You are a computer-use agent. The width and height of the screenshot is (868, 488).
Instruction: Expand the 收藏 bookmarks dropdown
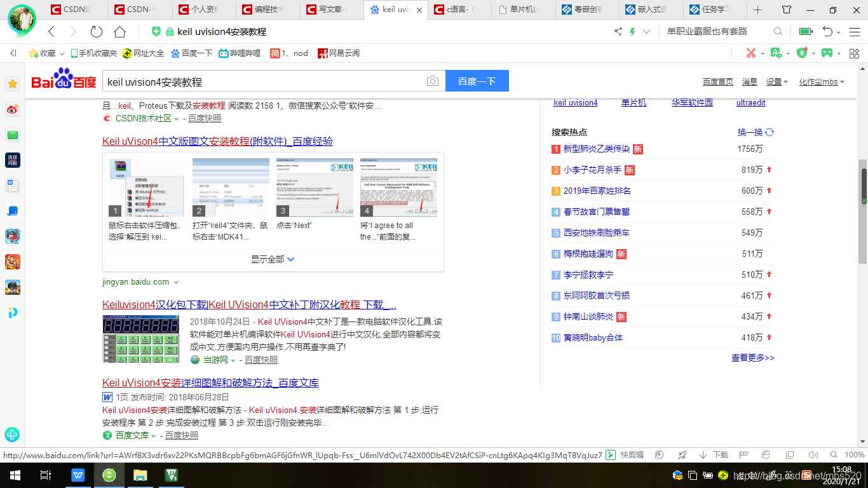60,53
